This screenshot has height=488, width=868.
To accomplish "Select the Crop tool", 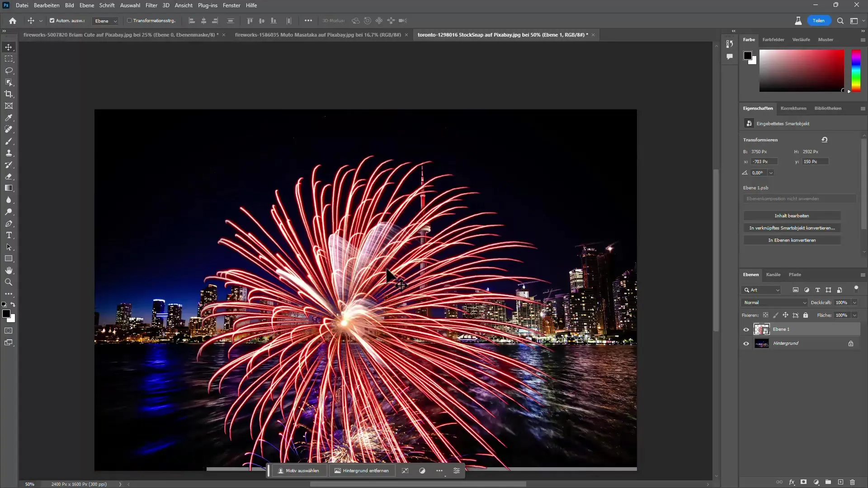I will 9,94.
